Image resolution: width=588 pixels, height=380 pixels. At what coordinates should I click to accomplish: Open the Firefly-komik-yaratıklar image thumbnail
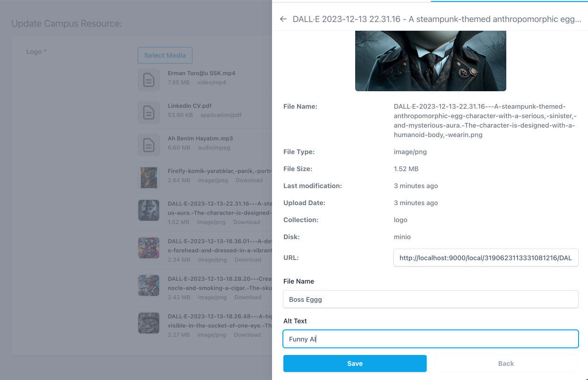click(x=149, y=178)
